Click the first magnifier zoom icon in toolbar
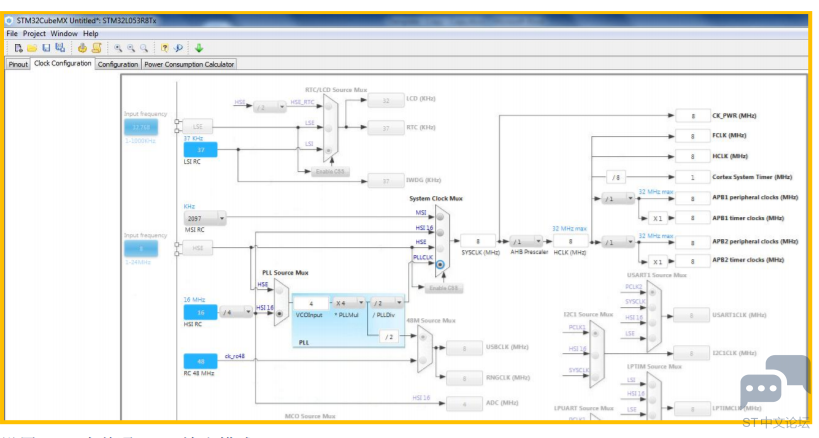The height and width of the screenshot is (438, 819). (118, 48)
